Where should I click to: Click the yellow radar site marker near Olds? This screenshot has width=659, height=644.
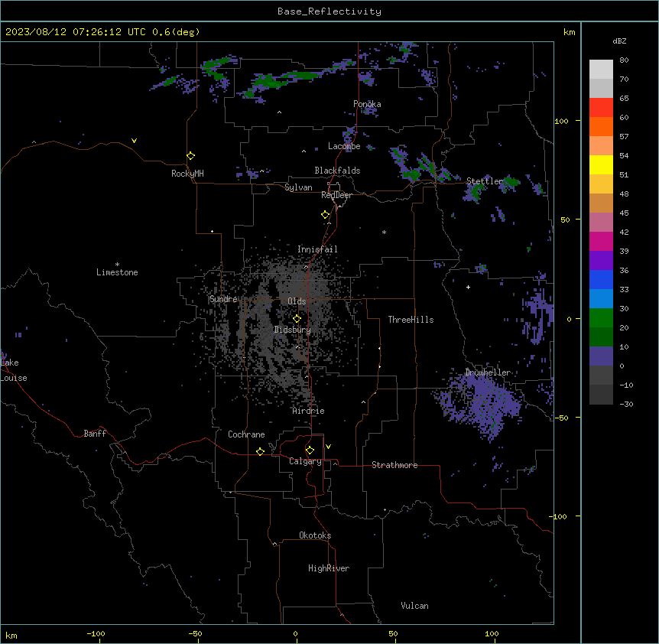point(297,319)
